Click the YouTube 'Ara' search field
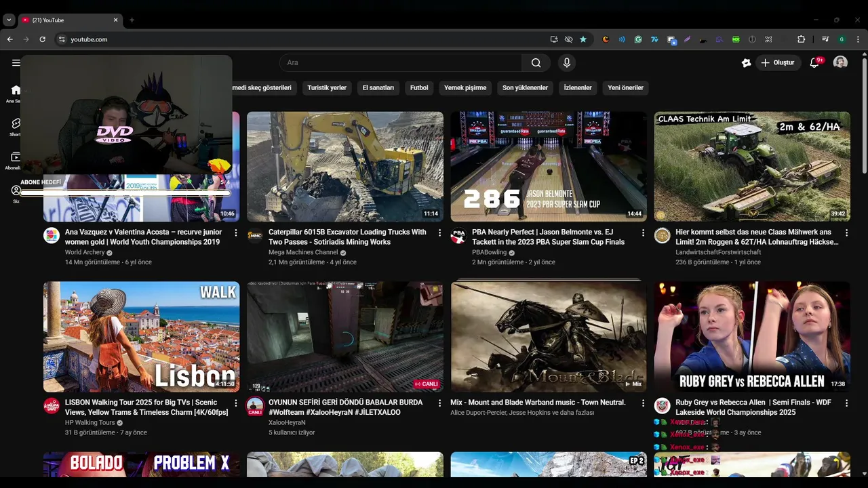Screen dimensions: 868x488 (400, 63)
